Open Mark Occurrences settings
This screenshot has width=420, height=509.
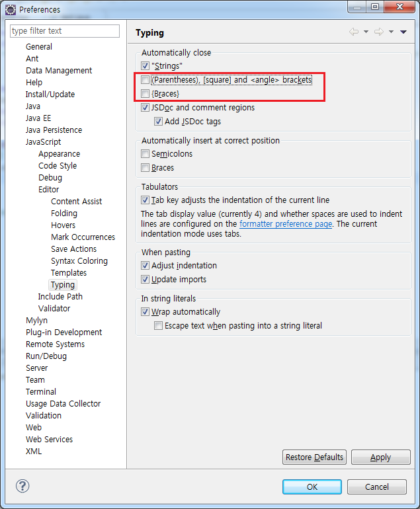[83, 237]
